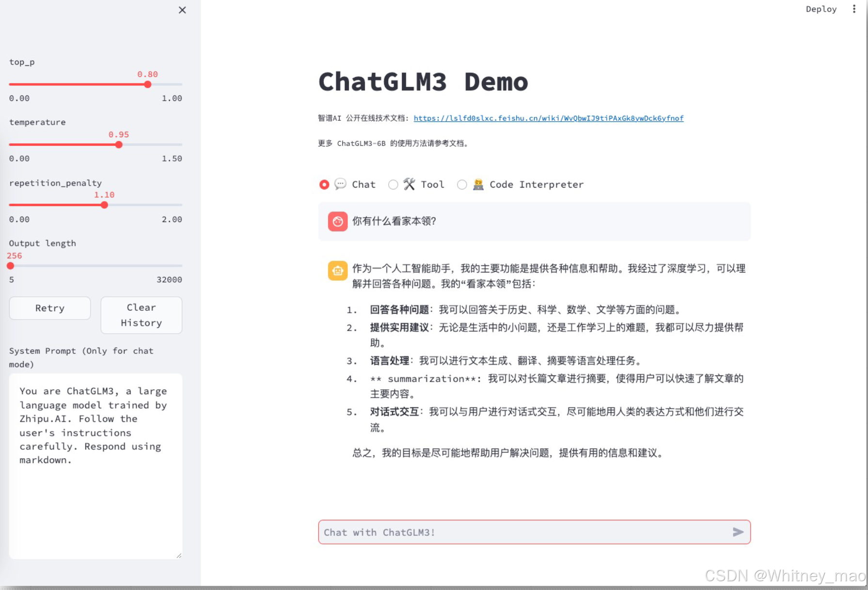Click the 0.95 temperature value
The height and width of the screenshot is (590, 868).
pos(119,134)
